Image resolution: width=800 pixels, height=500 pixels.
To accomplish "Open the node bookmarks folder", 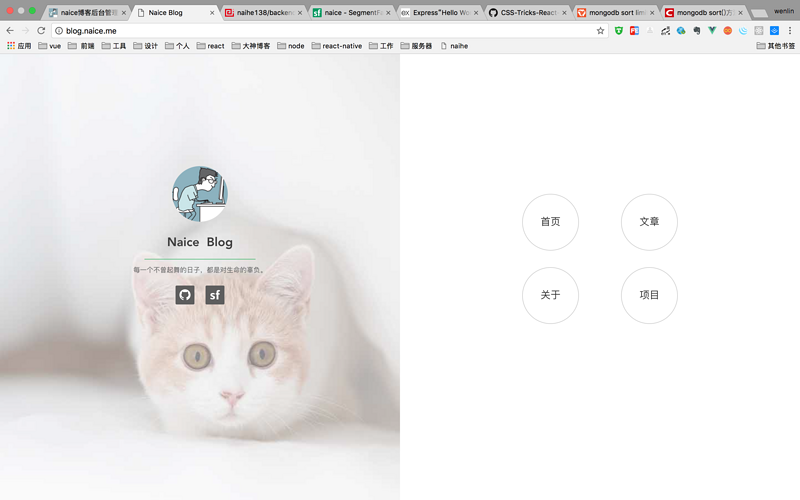I will point(291,46).
